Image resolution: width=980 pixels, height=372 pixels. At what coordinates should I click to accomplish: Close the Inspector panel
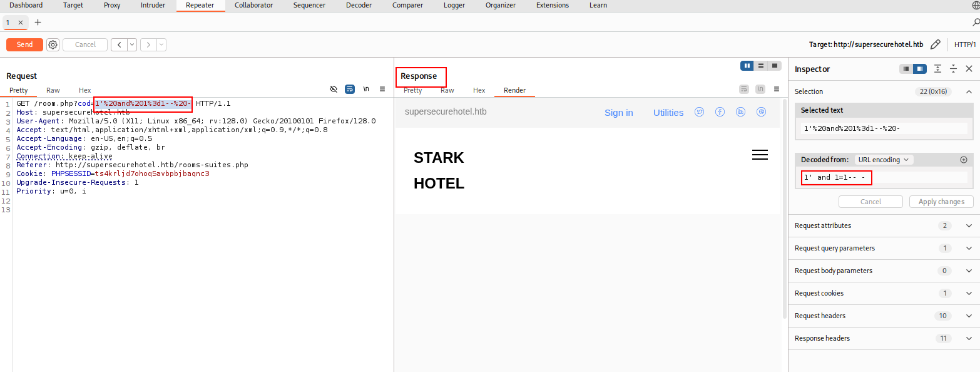tap(969, 69)
